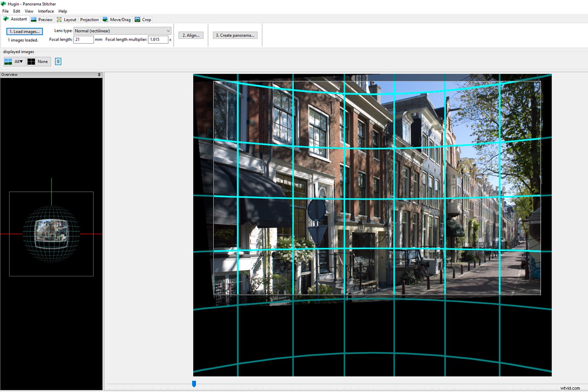Click the Focal length multiplier field

click(x=158, y=39)
